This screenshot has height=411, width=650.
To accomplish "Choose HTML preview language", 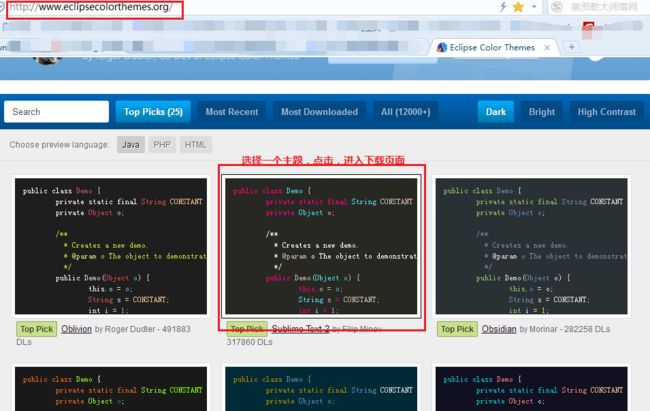I will click(195, 144).
